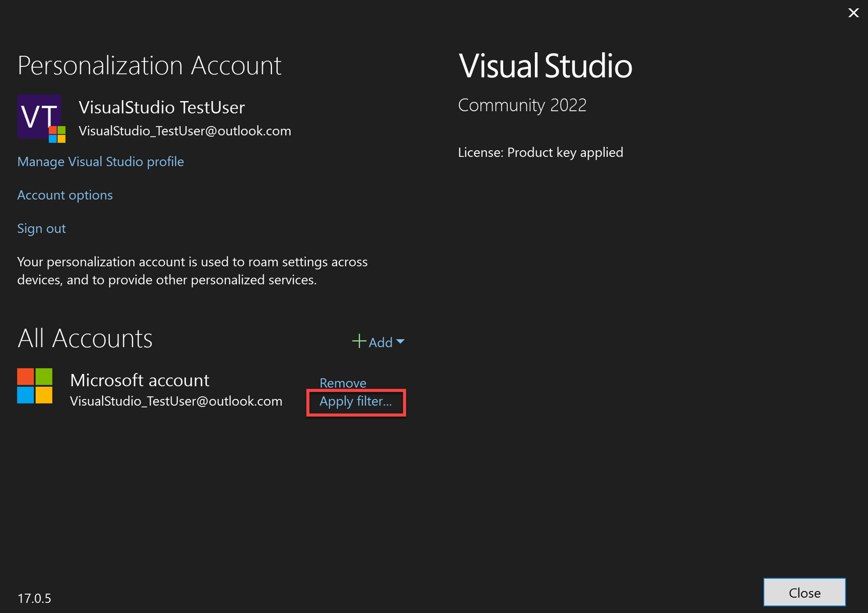Viewport: 868px width, 613px height.
Task: Click the VisualStudio TestUser display name
Action: [x=161, y=107]
